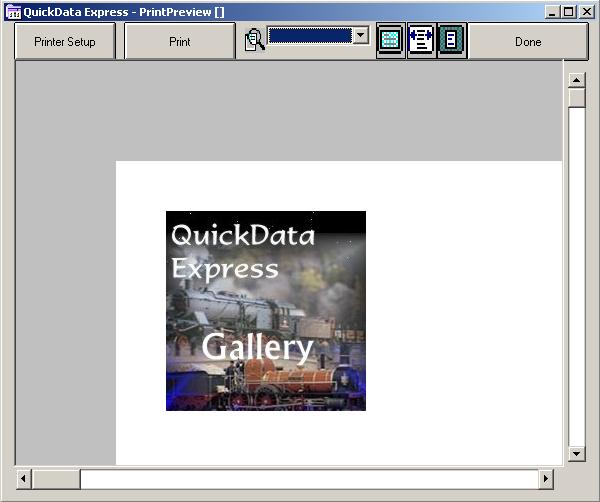
Task: Open the title bar application icon menu
Action: click(x=13, y=12)
